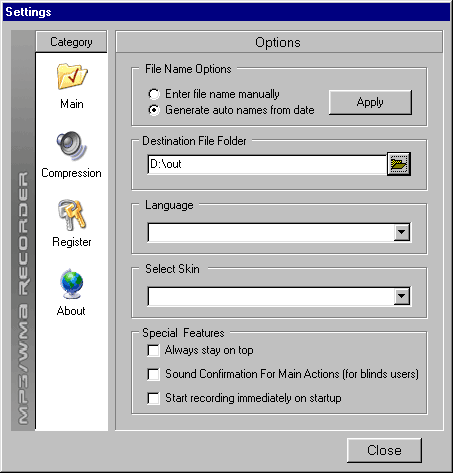Open the Language combo box field
This screenshot has height=473, width=453.
tap(279, 232)
